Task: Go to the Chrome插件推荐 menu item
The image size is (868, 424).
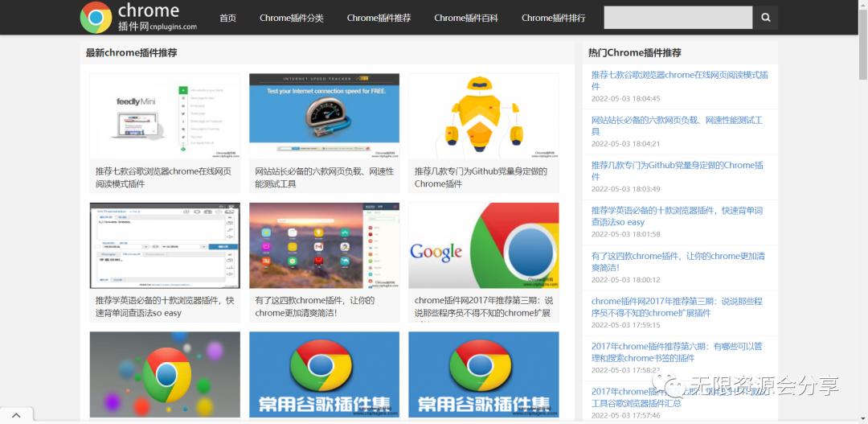Action: tap(379, 18)
